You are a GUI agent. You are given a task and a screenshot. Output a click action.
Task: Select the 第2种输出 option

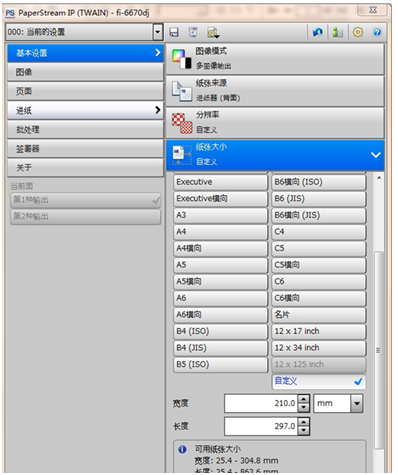tap(85, 217)
